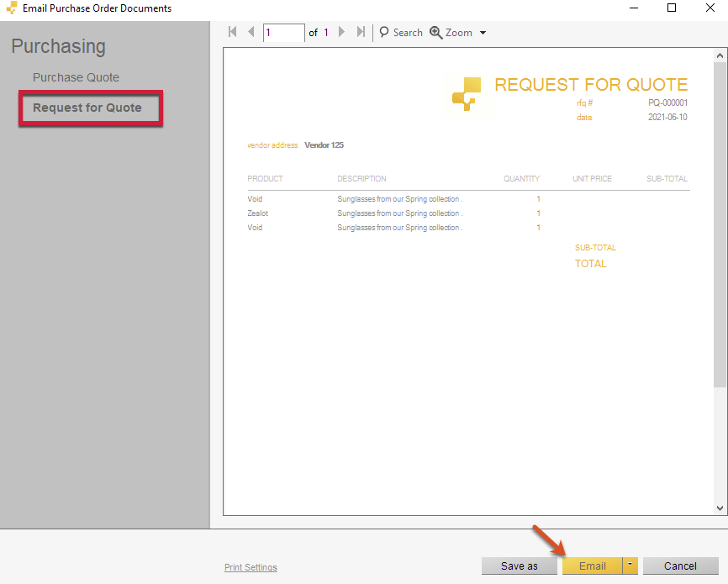Click the Zealot product row

pyautogui.click(x=468, y=213)
